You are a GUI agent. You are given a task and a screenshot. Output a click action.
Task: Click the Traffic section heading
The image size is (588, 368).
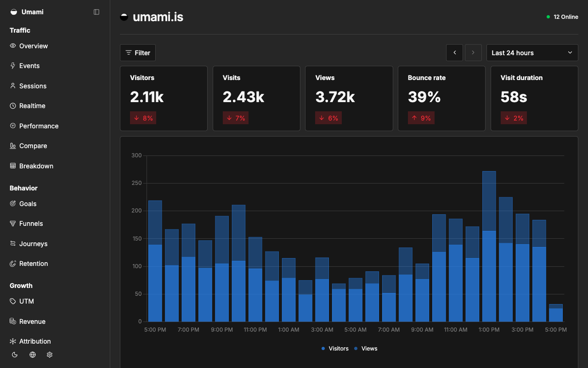pos(20,30)
